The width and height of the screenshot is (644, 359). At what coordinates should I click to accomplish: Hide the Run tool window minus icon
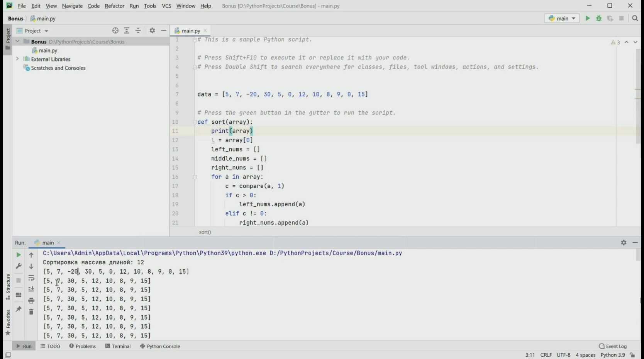(x=635, y=243)
